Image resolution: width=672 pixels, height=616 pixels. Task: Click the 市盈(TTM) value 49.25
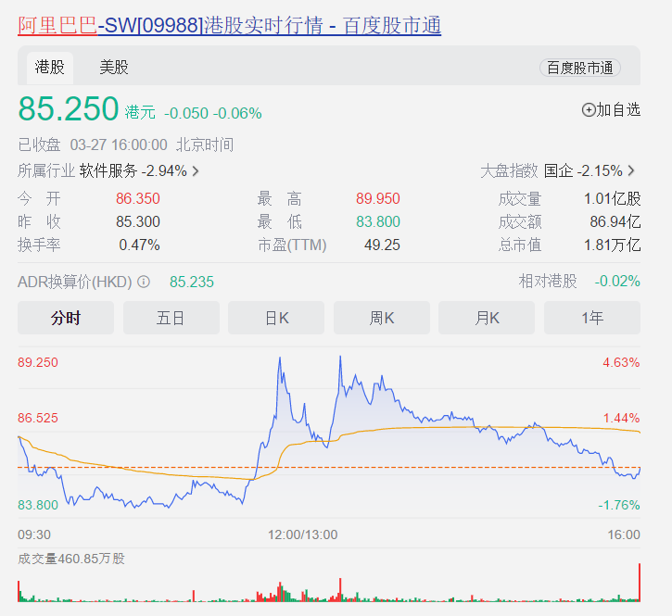pyautogui.click(x=382, y=245)
